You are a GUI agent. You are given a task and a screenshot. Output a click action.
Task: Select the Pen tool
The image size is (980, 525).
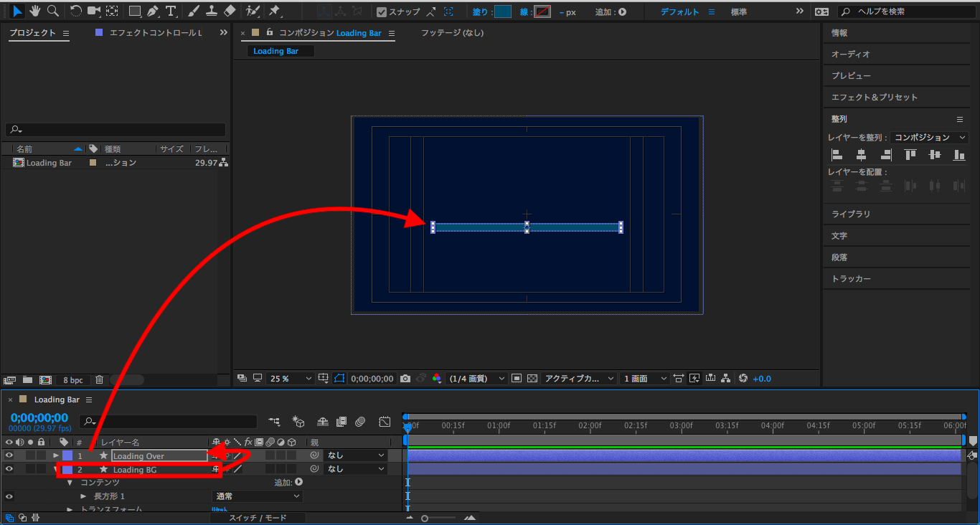point(153,11)
